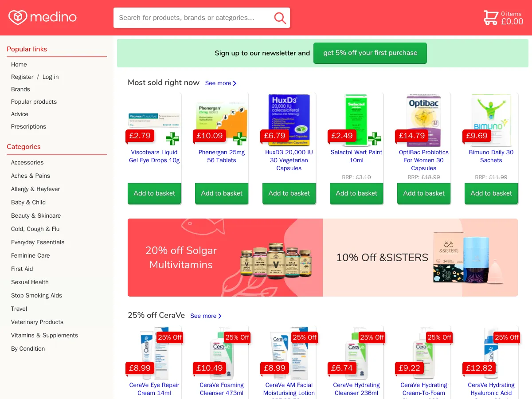Open the Home popular link

pos(19,64)
